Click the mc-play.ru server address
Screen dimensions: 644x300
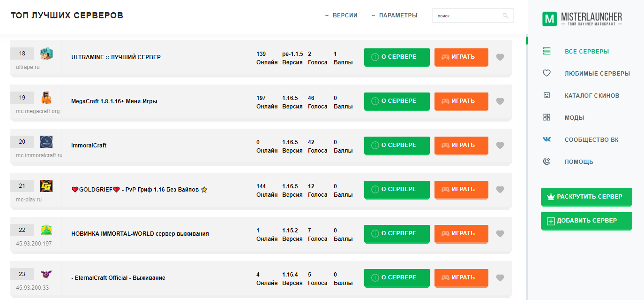tap(29, 200)
